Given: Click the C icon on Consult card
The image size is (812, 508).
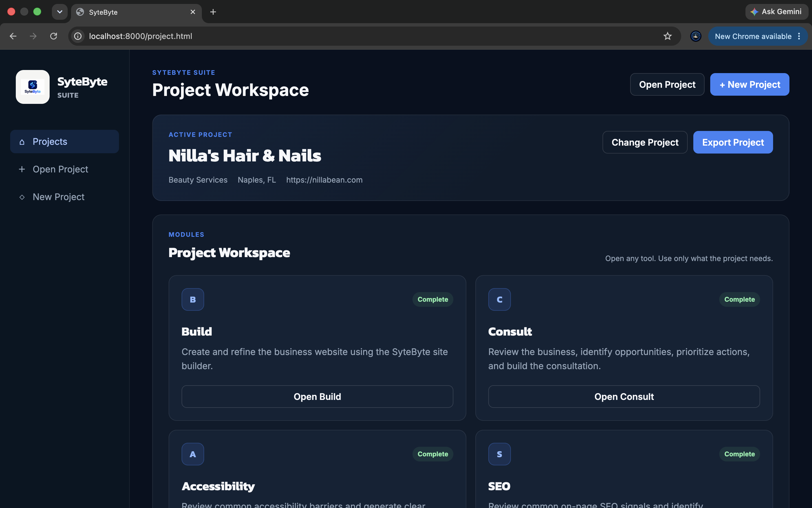Looking at the screenshot, I should 499,299.
